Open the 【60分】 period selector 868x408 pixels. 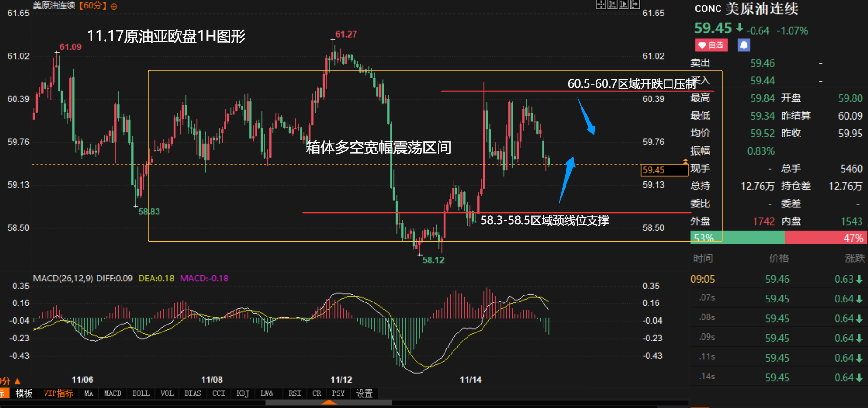click(x=93, y=6)
